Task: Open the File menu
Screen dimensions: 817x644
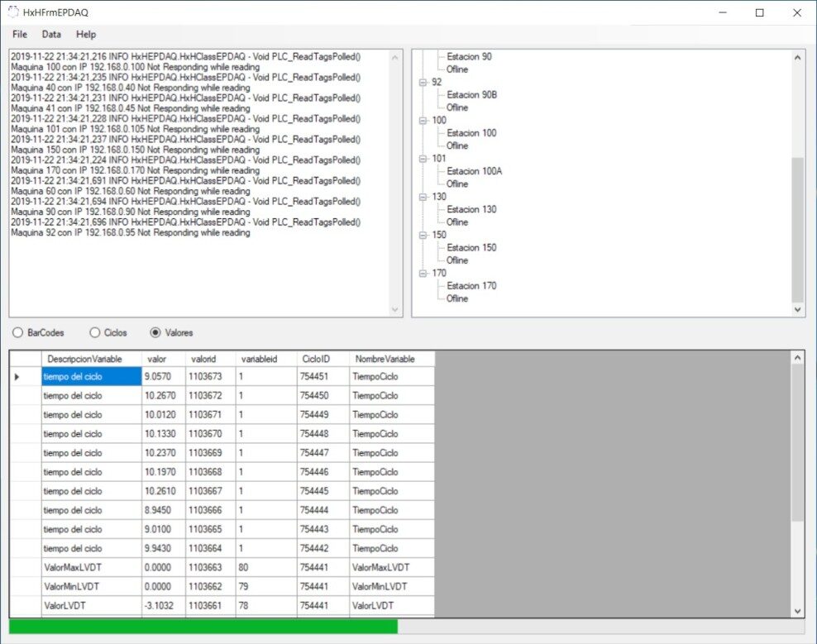Action: tap(20, 35)
